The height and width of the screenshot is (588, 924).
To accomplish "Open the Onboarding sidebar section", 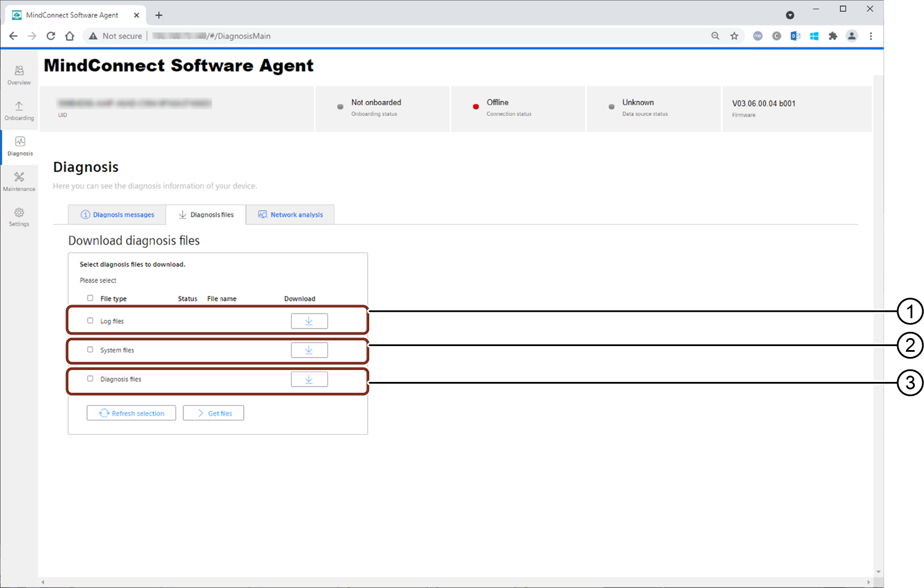I will [19, 111].
